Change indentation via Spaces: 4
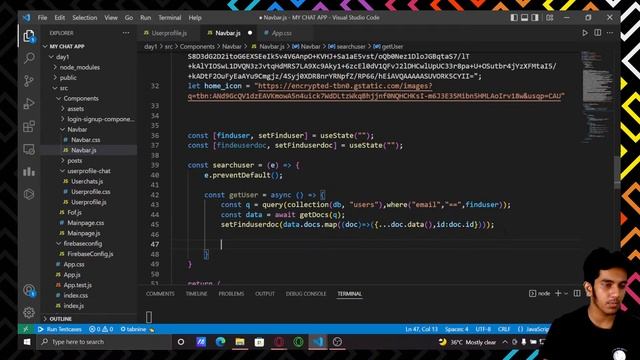The image size is (640, 360). [x=456, y=329]
